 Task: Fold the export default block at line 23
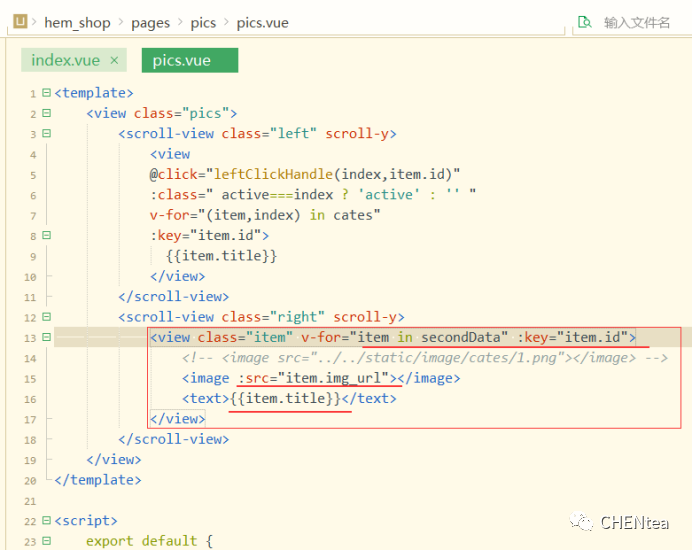(46, 541)
